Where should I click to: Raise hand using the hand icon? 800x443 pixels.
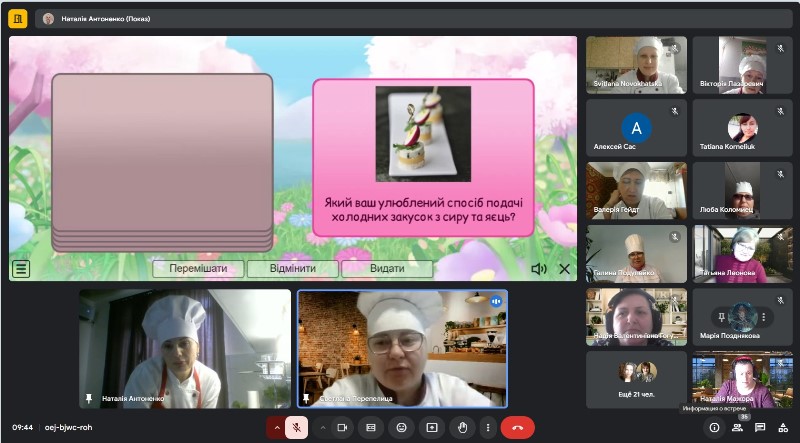463,428
